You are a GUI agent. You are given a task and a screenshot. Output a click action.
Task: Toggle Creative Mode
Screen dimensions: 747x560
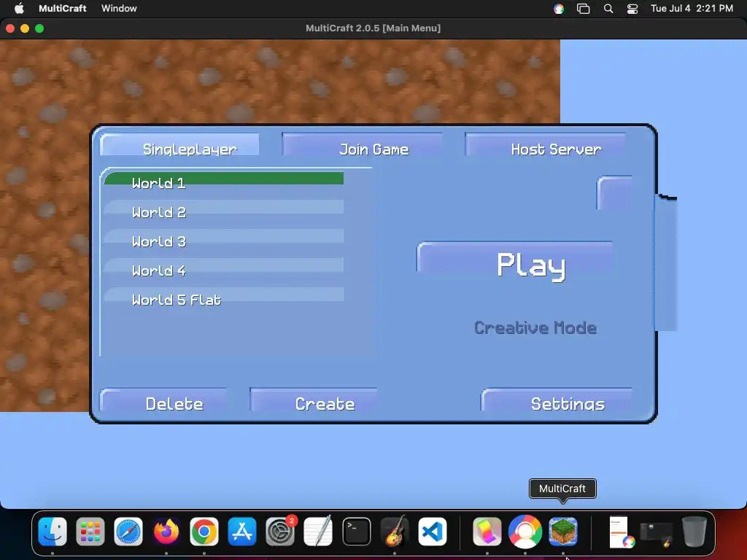click(x=535, y=327)
